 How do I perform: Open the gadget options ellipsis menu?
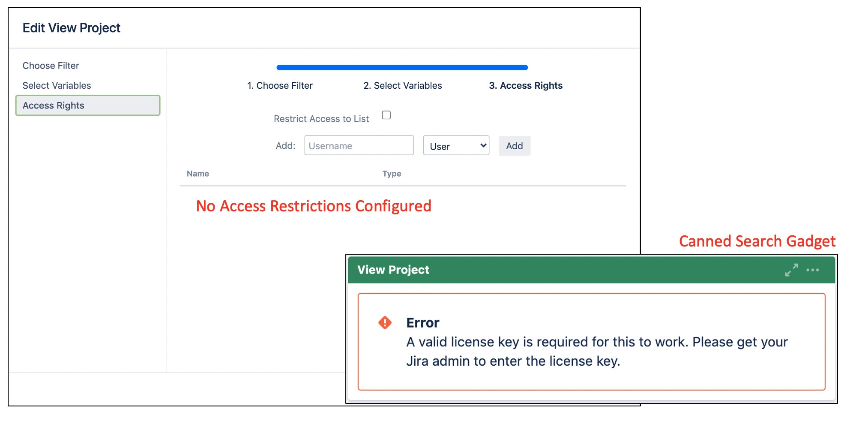tap(813, 270)
